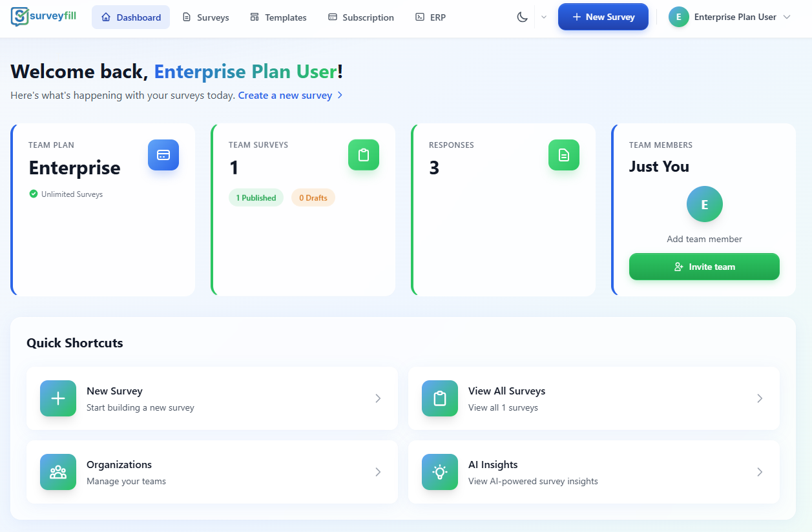Open the Create a new survey link

click(x=285, y=95)
